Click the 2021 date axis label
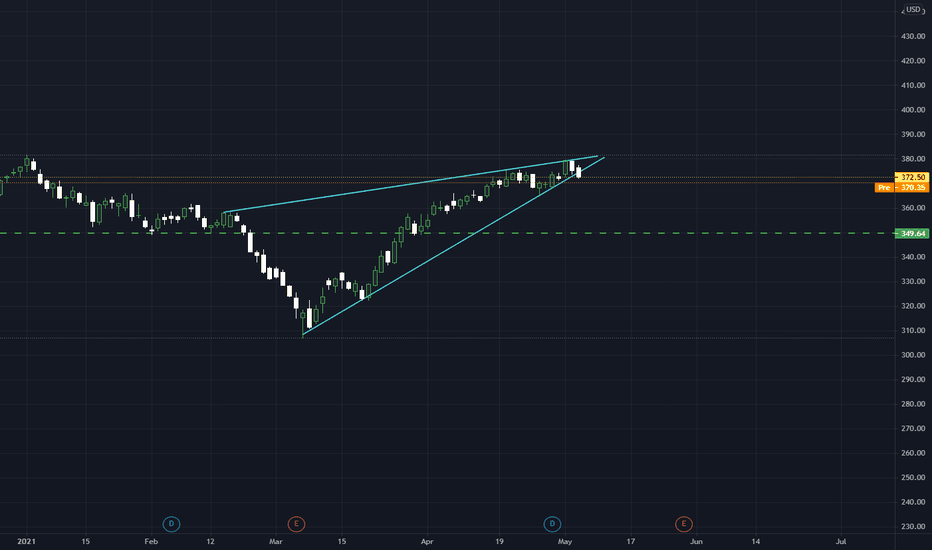Image resolution: width=932 pixels, height=550 pixels. point(26,542)
